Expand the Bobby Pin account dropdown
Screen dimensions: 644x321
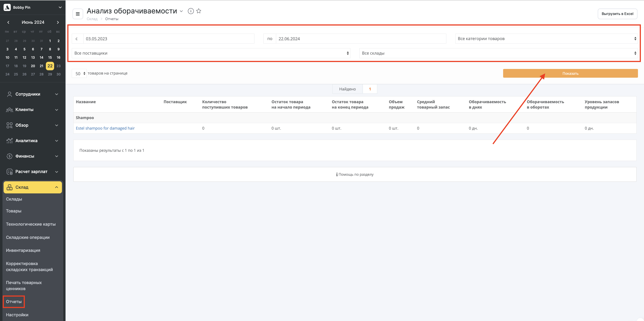pos(60,7)
